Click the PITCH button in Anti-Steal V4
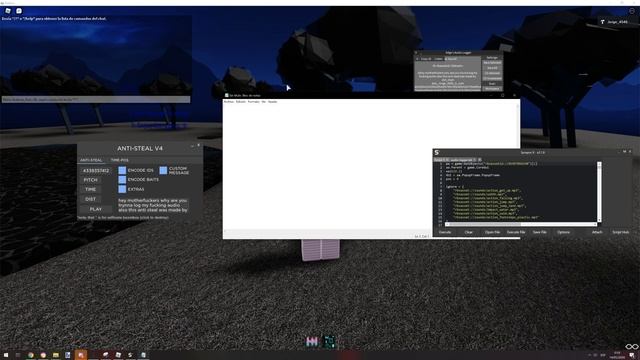This screenshot has height=360, width=640. (91, 180)
